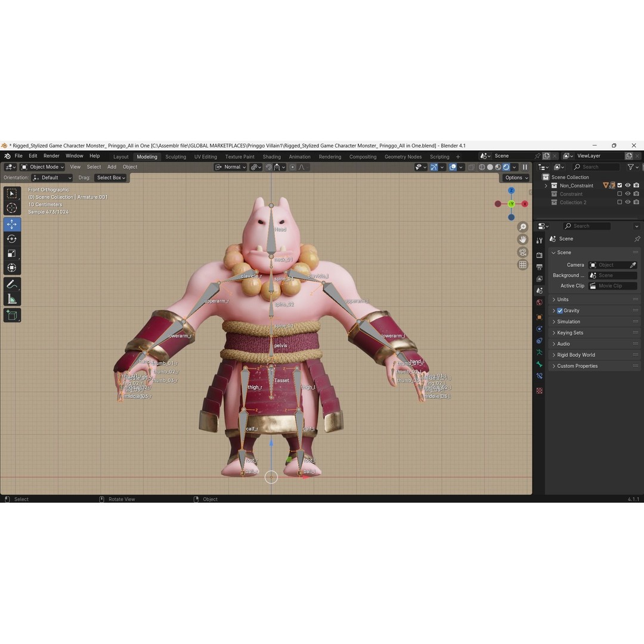Click the eyedropper next to Camera field
Image resolution: width=644 pixels, height=644 pixels.
pyautogui.click(x=633, y=265)
